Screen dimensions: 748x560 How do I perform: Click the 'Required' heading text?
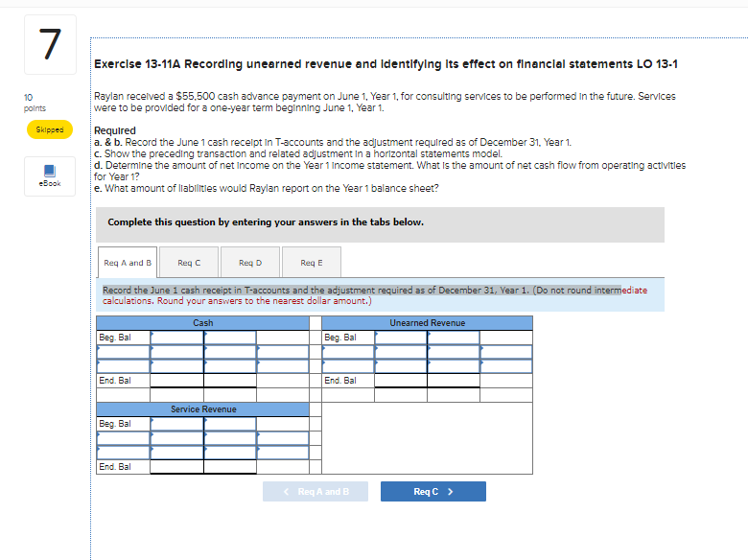114,130
